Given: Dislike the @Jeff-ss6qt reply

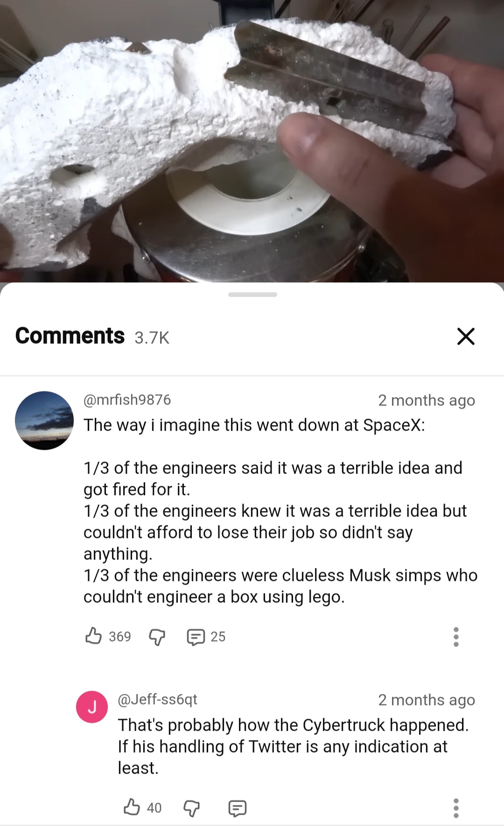Looking at the screenshot, I should point(191,808).
